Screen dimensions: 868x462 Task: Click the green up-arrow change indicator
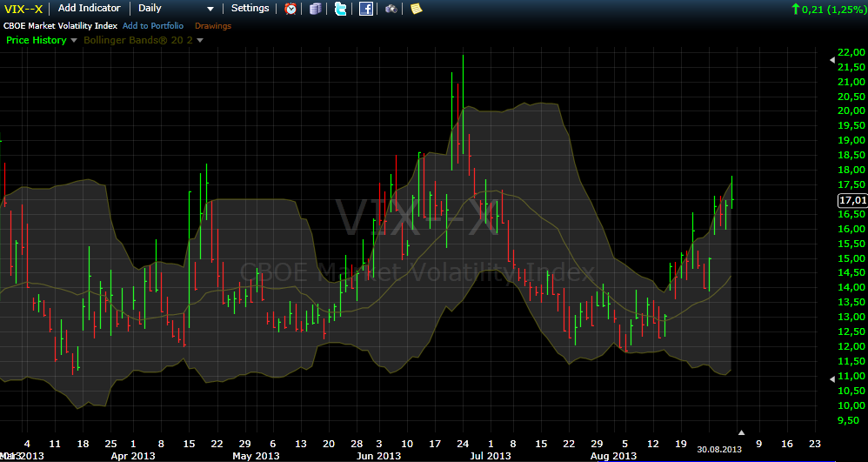(795, 9)
